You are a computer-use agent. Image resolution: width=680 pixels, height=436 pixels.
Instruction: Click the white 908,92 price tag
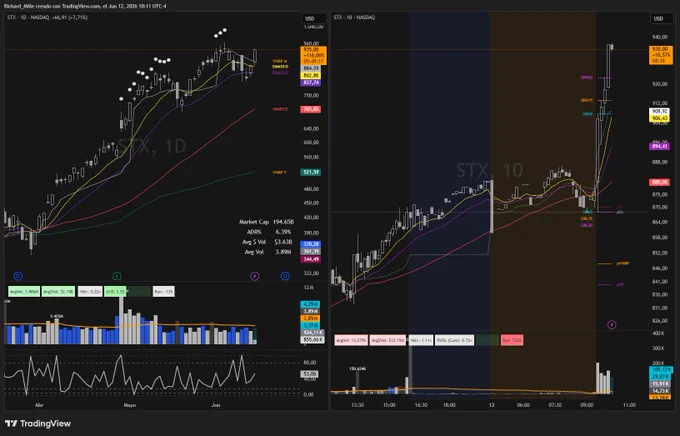pos(660,111)
